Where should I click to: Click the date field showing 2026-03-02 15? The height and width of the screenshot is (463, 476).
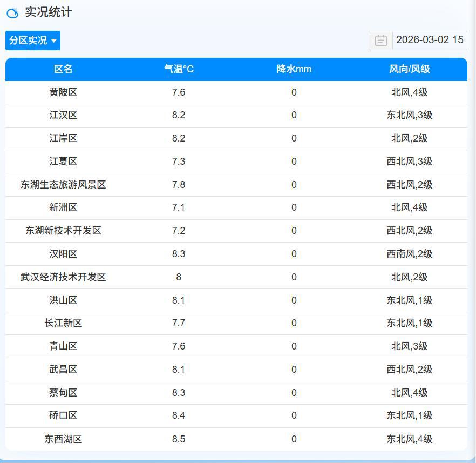pos(431,41)
